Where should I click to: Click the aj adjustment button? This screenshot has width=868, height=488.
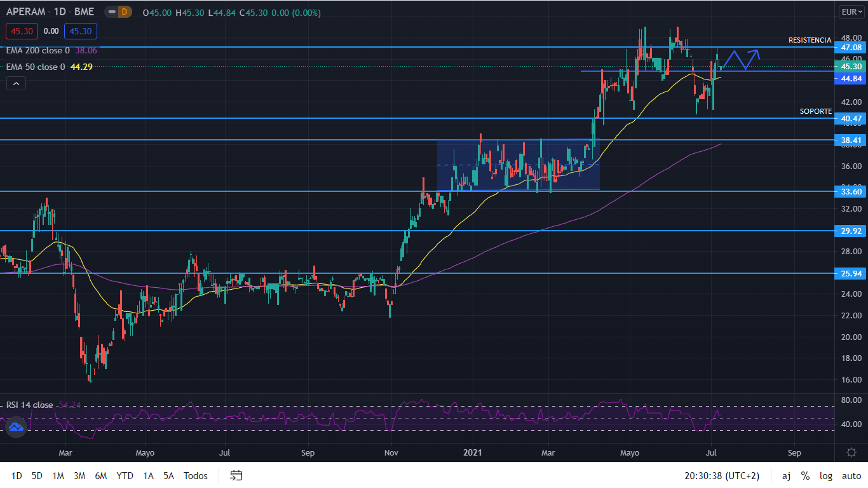[786, 476]
